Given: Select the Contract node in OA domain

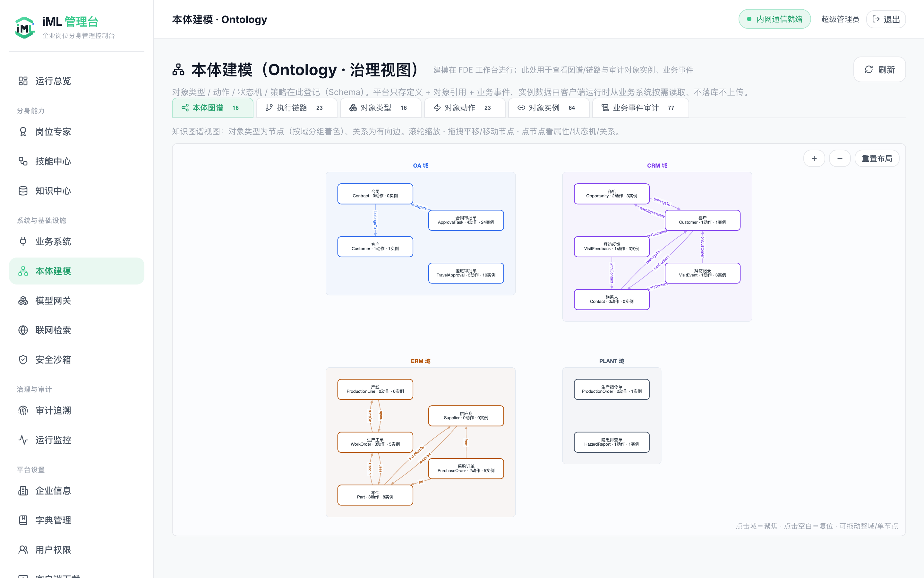Looking at the screenshot, I should (x=375, y=194).
